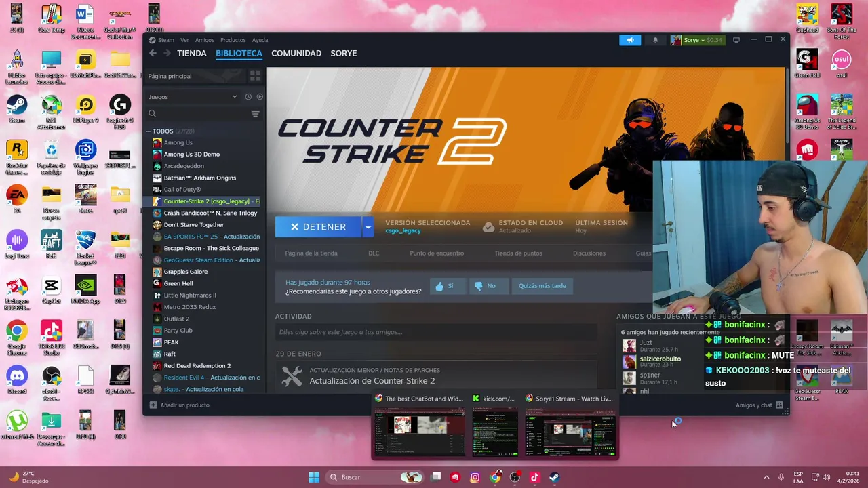Image resolution: width=868 pixels, height=488 pixels.
Task: Show hidden system tray icons chevron
Action: click(x=766, y=477)
